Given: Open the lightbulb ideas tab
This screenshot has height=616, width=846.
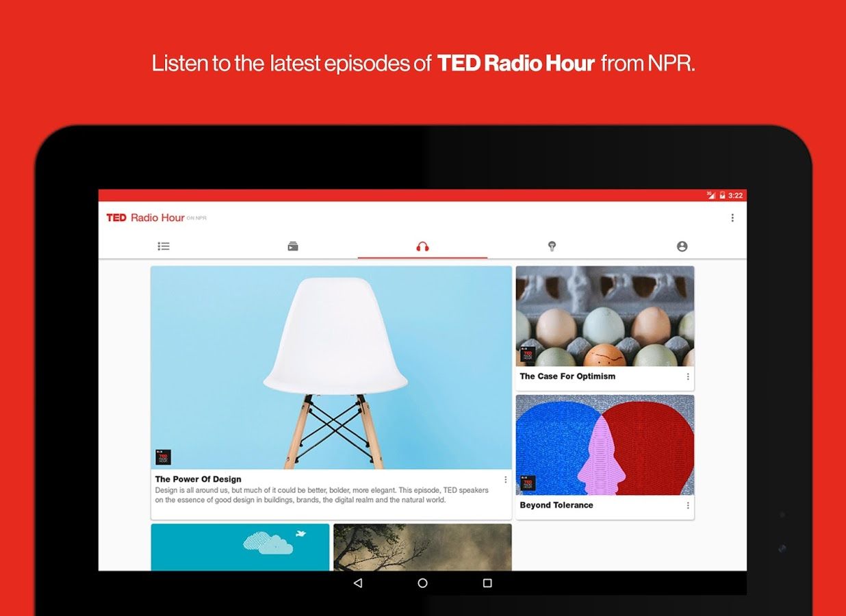Looking at the screenshot, I should pyautogui.click(x=552, y=246).
